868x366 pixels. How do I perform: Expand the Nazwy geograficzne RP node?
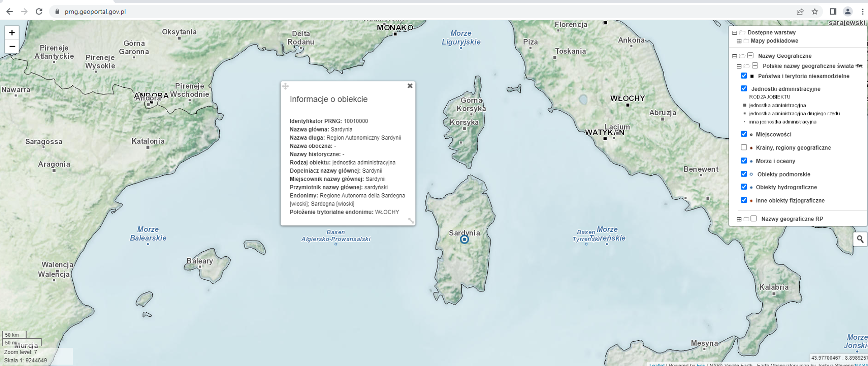739,219
